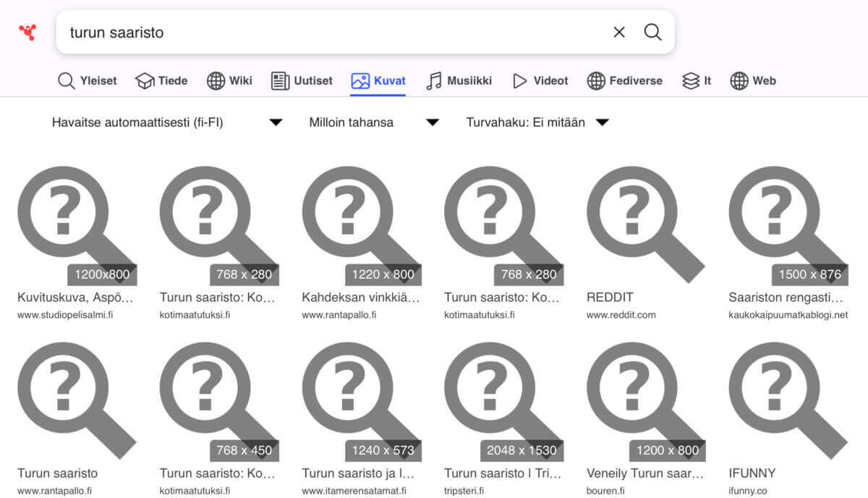Expand the language dropdown Havaitse automaattisesti

click(166, 122)
